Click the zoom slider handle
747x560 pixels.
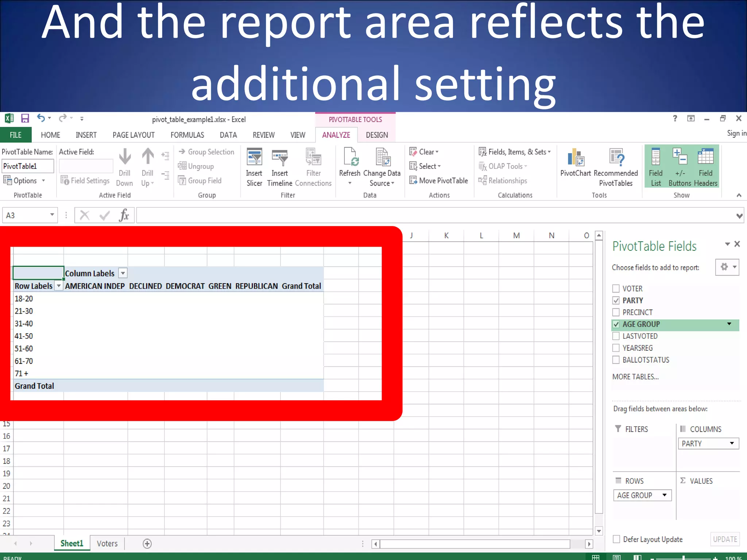click(x=683, y=557)
